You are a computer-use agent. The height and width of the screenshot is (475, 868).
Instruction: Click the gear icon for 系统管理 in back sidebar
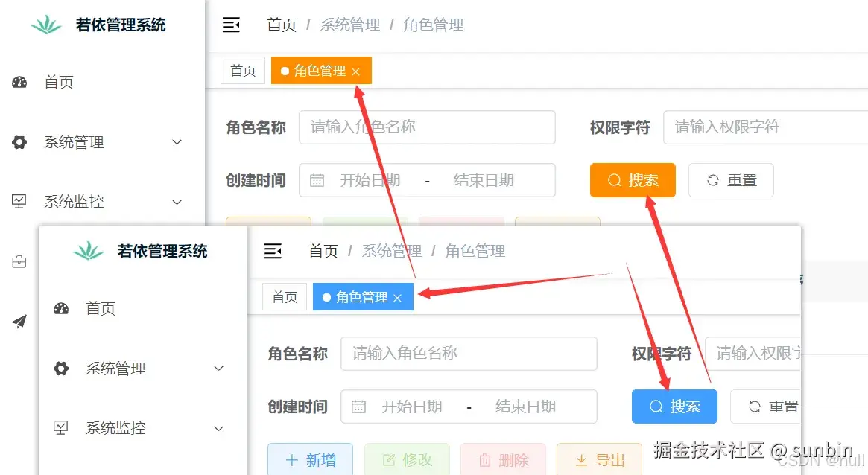coord(19,142)
